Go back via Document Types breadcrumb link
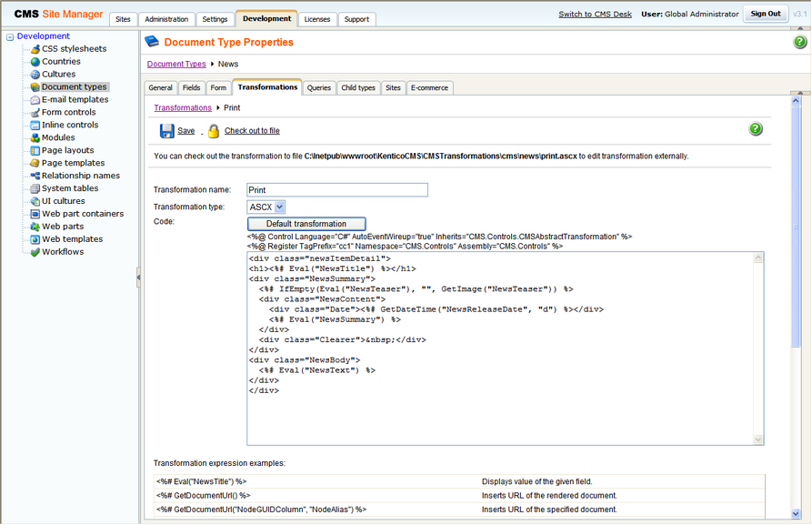Screen dimensions: 812x525 (x=176, y=65)
